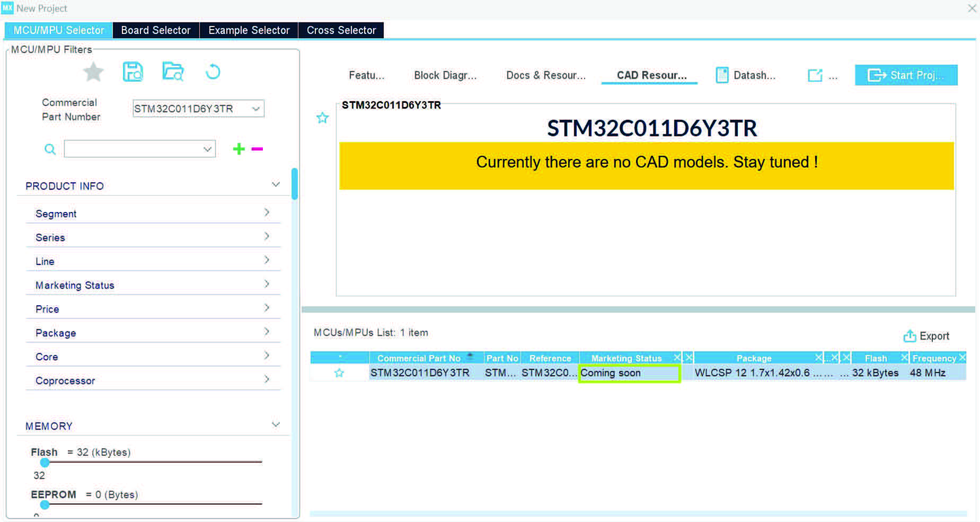Add a filter using the green plus icon
The height and width of the screenshot is (522, 980).
click(239, 149)
